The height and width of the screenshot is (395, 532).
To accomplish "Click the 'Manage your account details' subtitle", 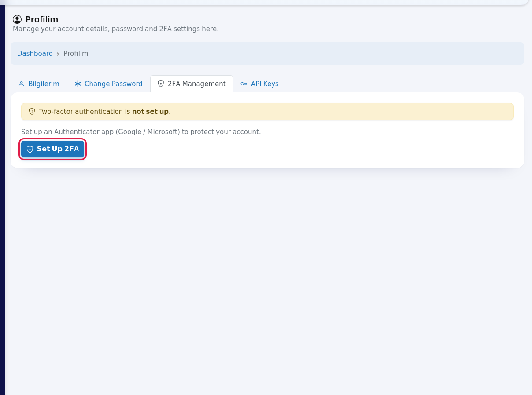I will (116, 29).
